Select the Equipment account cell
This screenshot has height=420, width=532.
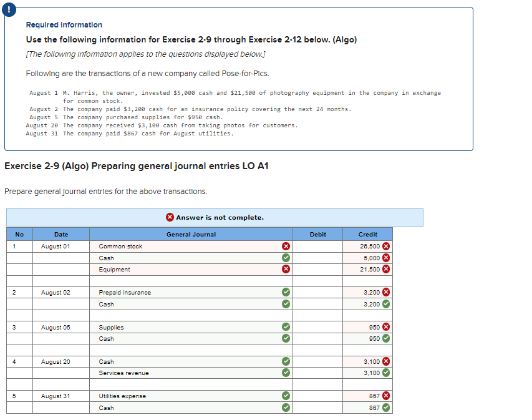[191, 269]
